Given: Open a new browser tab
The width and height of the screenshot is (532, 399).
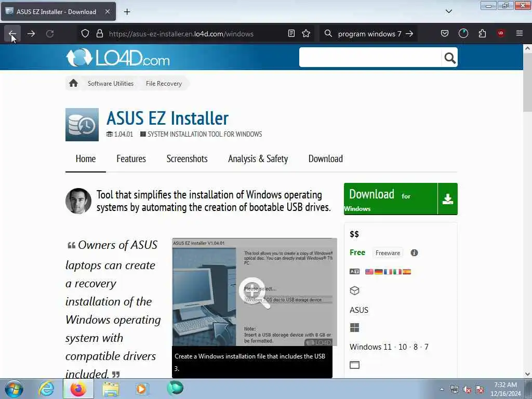Looking at the screenshot, I should [127, 12].
